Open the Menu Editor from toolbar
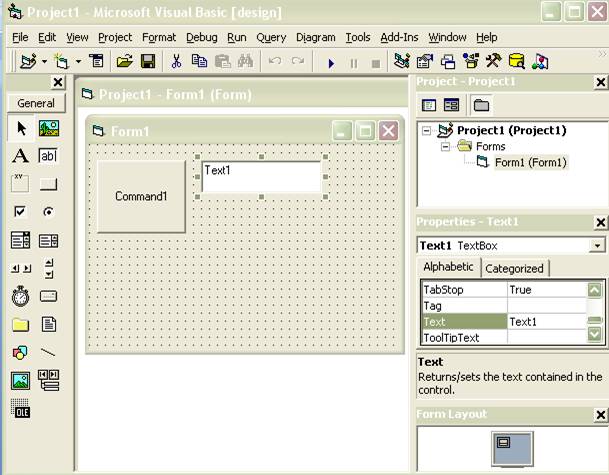 (x=96, y=62)
